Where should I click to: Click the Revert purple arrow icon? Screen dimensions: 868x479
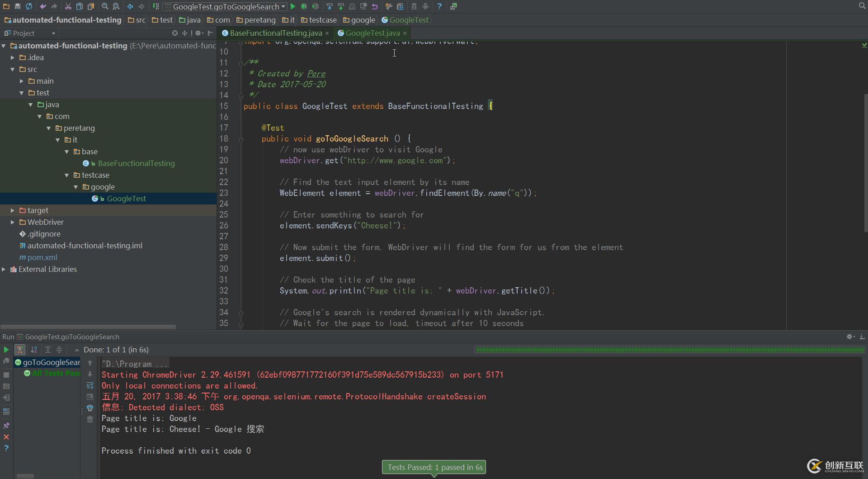(x=375, y=6)
